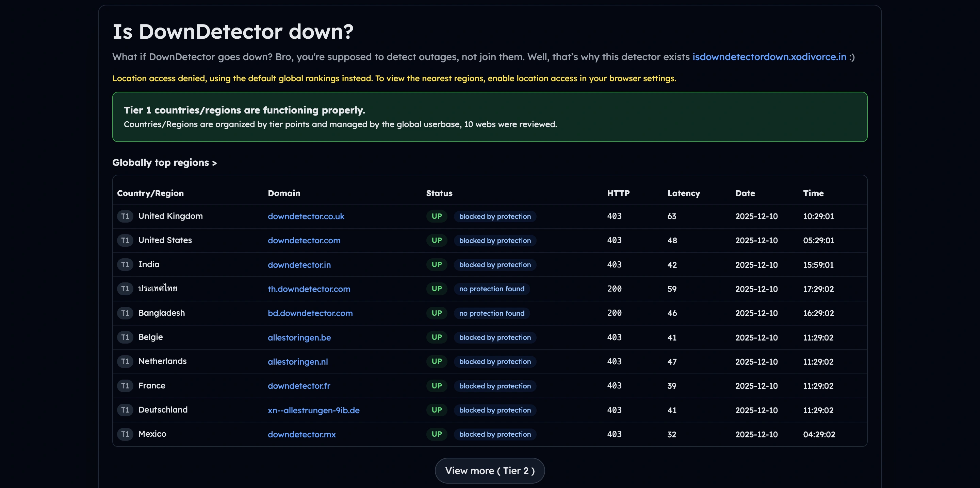
Task: Click the T1 badge beside Belgie
Action: tap(125, 337)
